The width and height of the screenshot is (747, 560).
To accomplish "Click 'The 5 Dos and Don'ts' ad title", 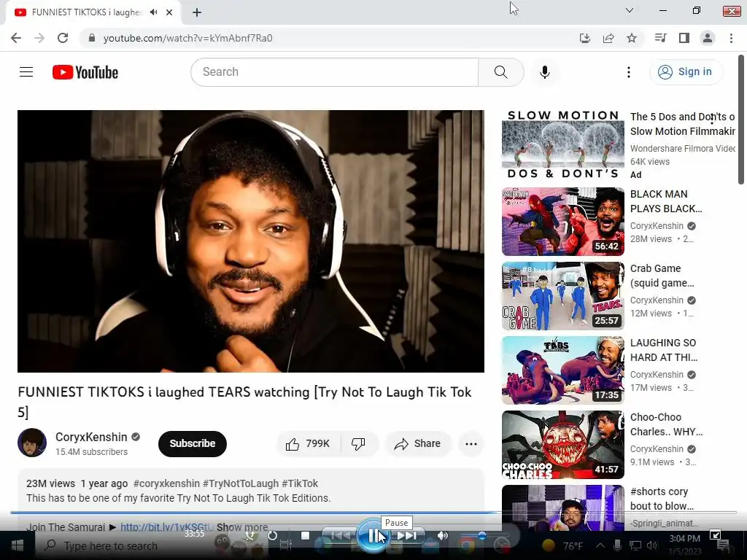I will (682, 124).
